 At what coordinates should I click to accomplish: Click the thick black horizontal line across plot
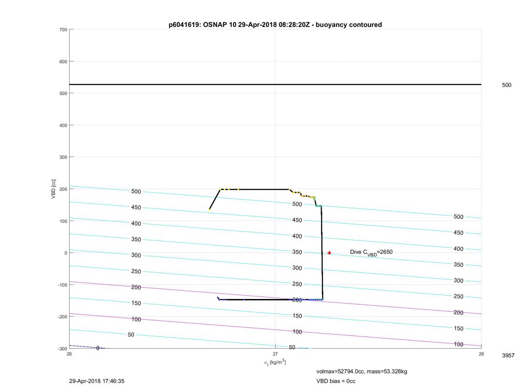[x=275, y=84]
